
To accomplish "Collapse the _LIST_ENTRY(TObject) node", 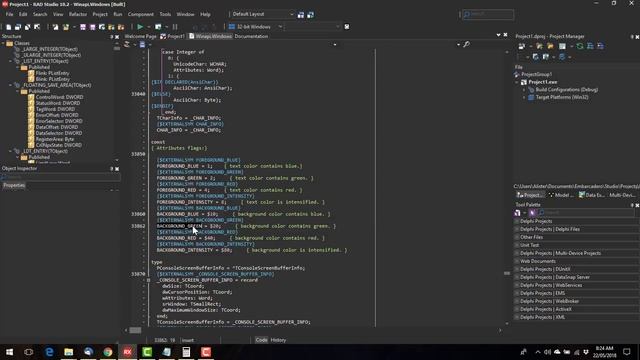I will pos(11,61).
